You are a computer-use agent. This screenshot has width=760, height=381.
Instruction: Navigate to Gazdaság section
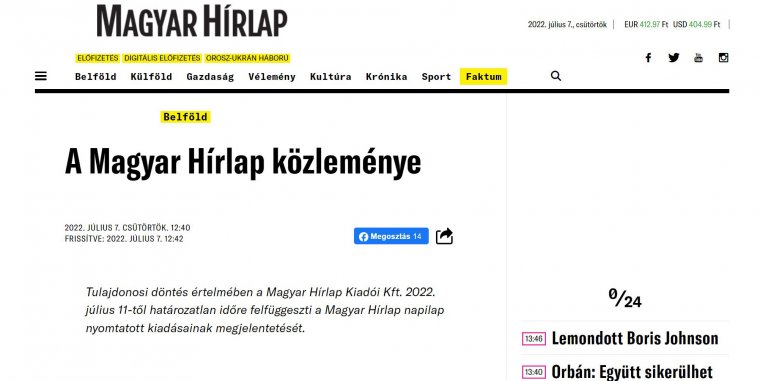click(x=210, y=77)
